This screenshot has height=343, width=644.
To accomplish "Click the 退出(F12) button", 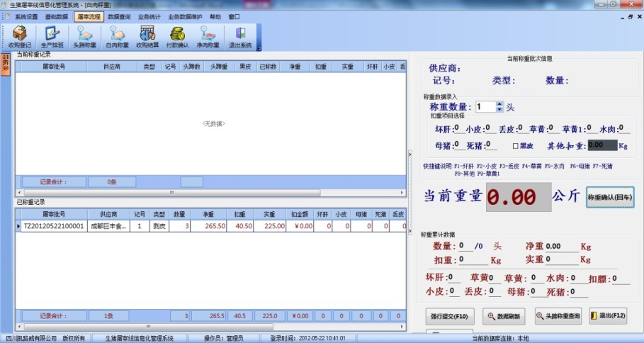I will tap(608, 315).
